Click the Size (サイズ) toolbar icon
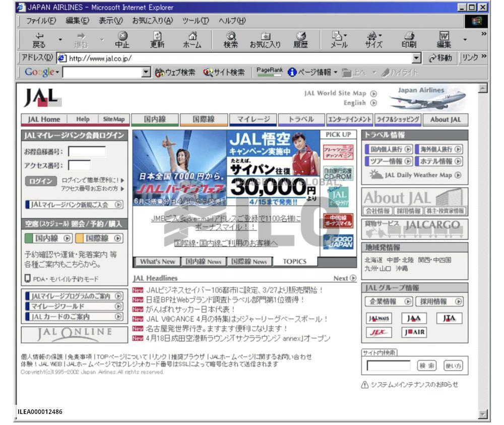The height and width of the screenshot is (425, 504). pos(374,40)
